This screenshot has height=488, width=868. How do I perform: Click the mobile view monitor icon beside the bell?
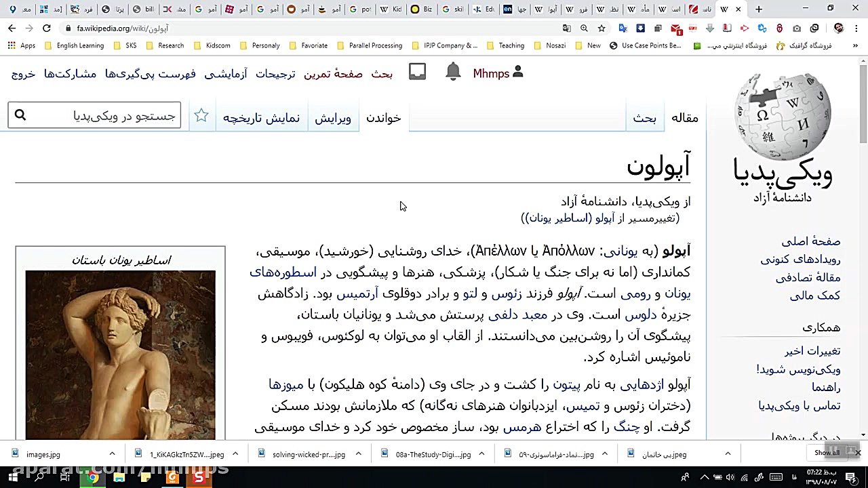click(x=417, y=71)
